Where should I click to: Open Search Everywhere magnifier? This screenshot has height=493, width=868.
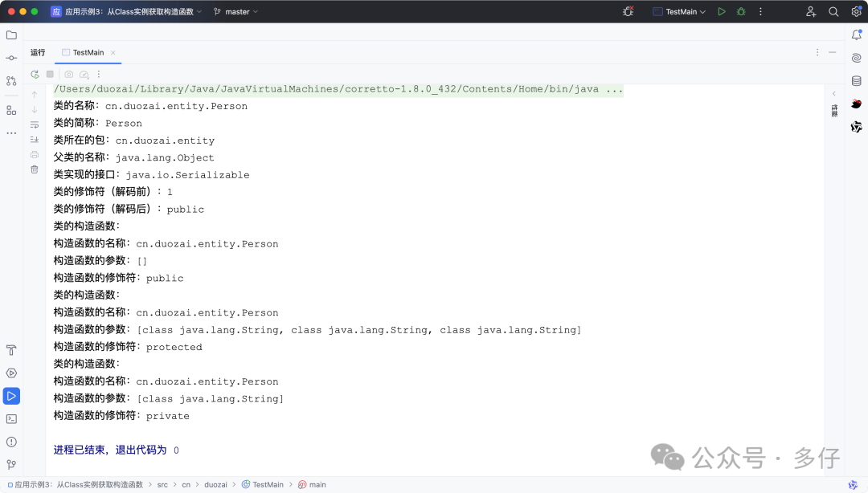(833, 11)
